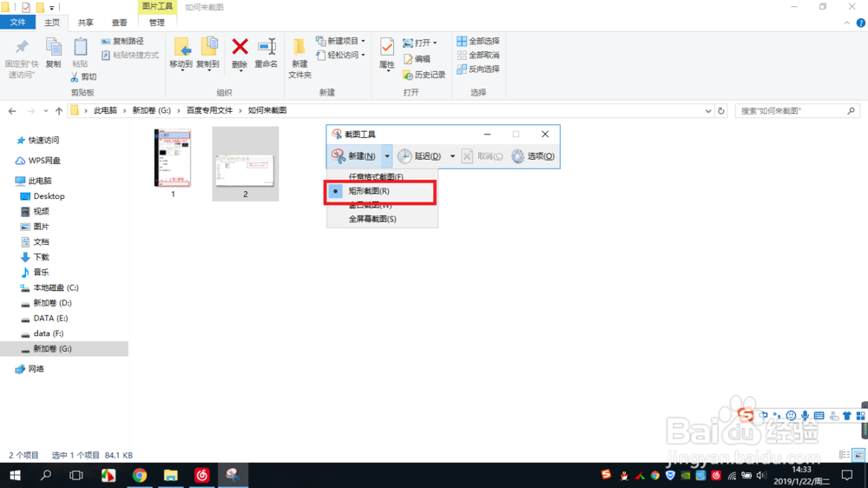Open Chrome from the taskbar
This screenshot has width=868, height=488.
click(140, 475)
